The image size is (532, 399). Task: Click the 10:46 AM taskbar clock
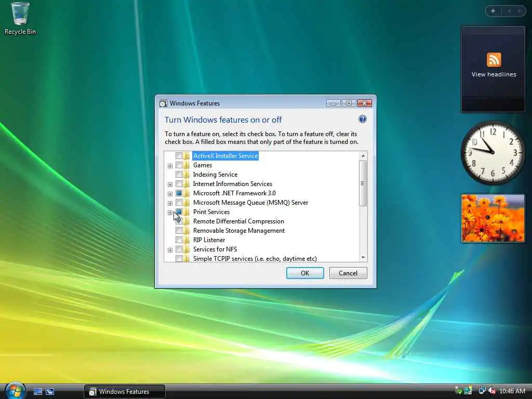pyautogui.click(x=512, y=391)
